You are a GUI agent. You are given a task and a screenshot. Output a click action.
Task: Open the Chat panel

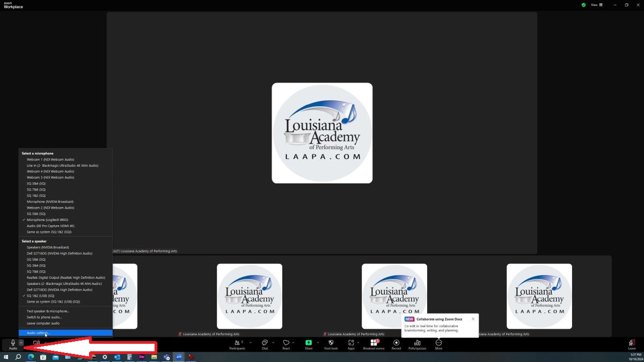265,343
